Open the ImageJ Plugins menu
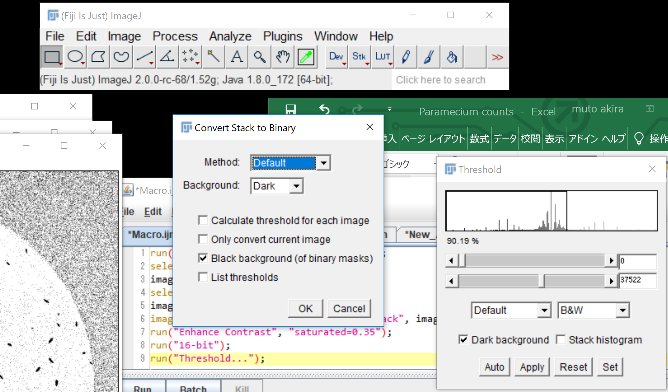 pyautogui.click(x=283, y=36)
